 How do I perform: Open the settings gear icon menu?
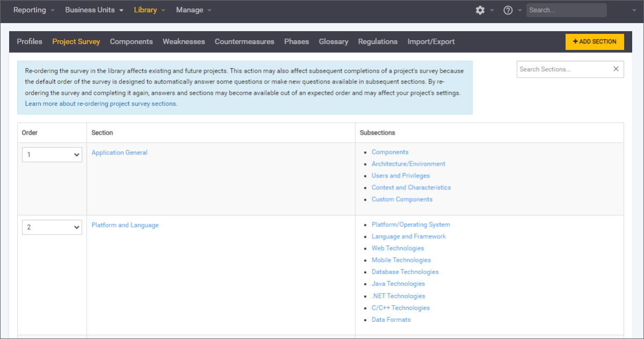tap(480, 10)
